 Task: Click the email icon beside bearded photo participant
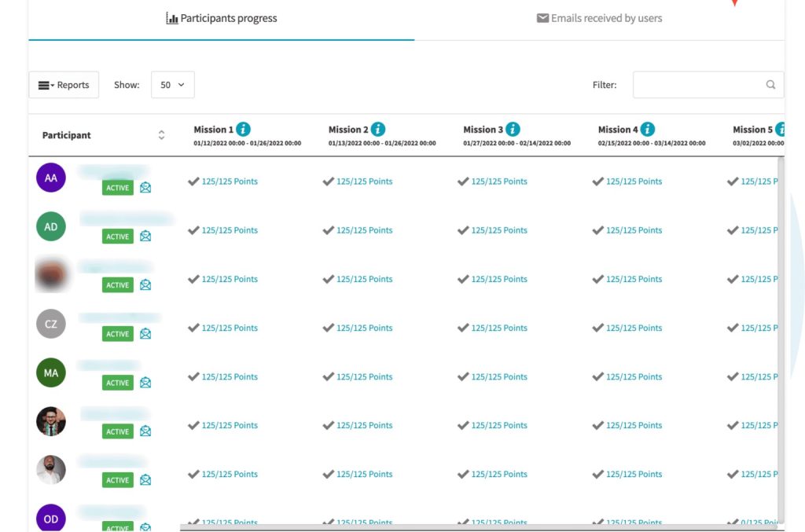[x=145, y=479]
